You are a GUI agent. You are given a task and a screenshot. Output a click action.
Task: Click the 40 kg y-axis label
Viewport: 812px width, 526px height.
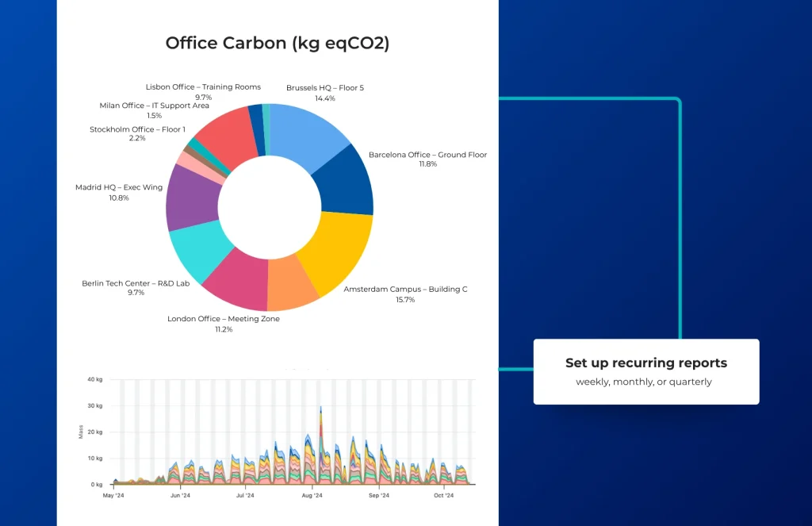(x=94, y=379)
